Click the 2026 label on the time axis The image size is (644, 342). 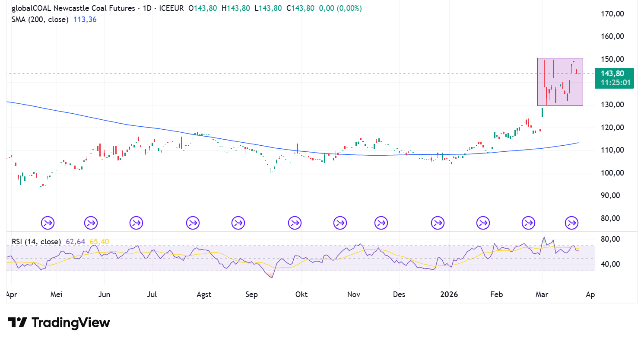pyautogui.click(x=449, y=294)
